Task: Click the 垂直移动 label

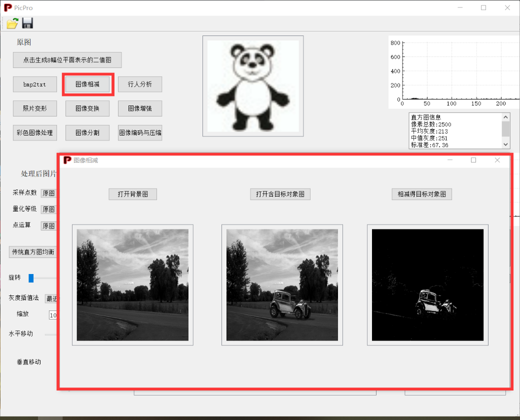Action: (29, 362)
